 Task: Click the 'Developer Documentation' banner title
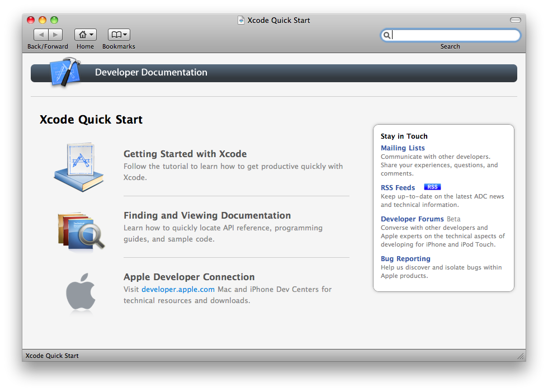tap(151, 72)
